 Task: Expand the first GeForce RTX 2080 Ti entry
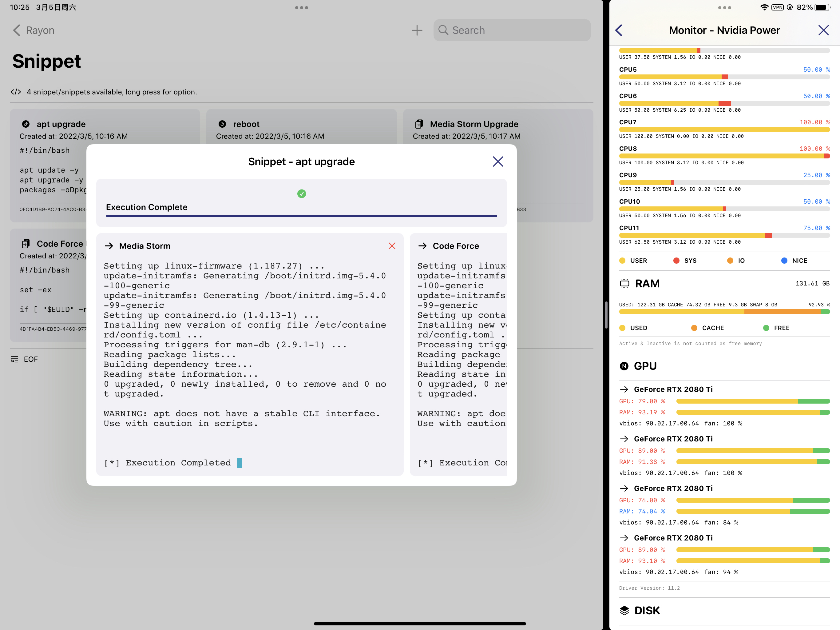[x=673, y=389]
